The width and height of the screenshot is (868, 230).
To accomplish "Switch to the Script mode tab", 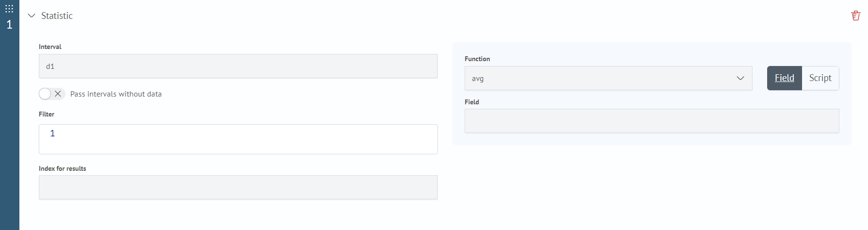I will click(820, 78).
